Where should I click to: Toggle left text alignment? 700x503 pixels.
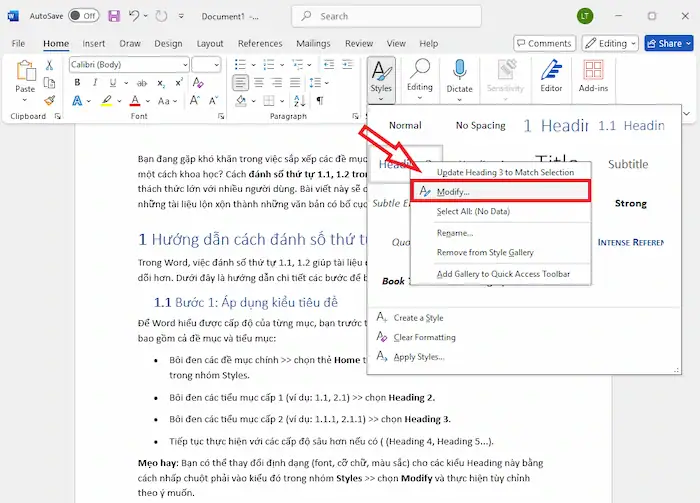[x=240, y=83]
